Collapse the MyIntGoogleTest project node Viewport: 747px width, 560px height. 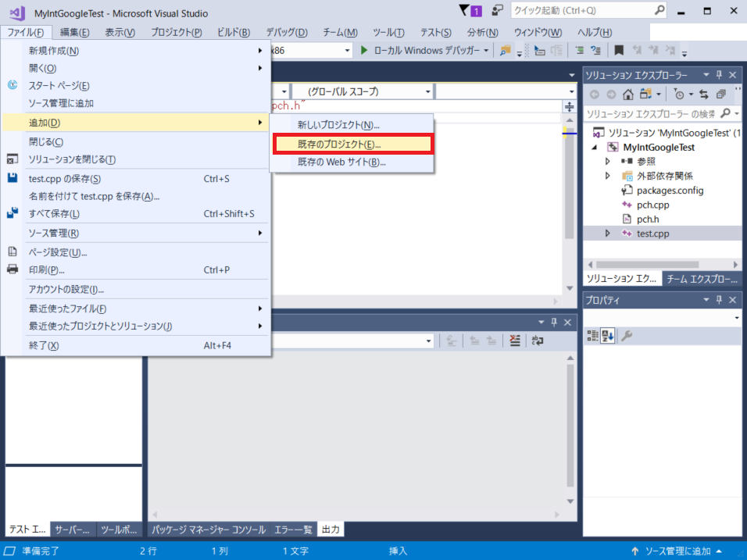(x=595, y=147)
